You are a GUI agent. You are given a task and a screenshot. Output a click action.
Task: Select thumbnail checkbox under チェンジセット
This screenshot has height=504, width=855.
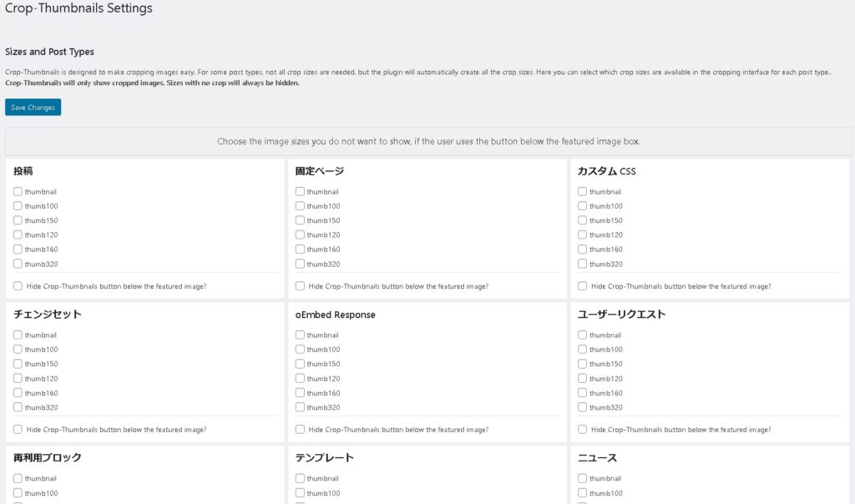click(x=18, y=335)
